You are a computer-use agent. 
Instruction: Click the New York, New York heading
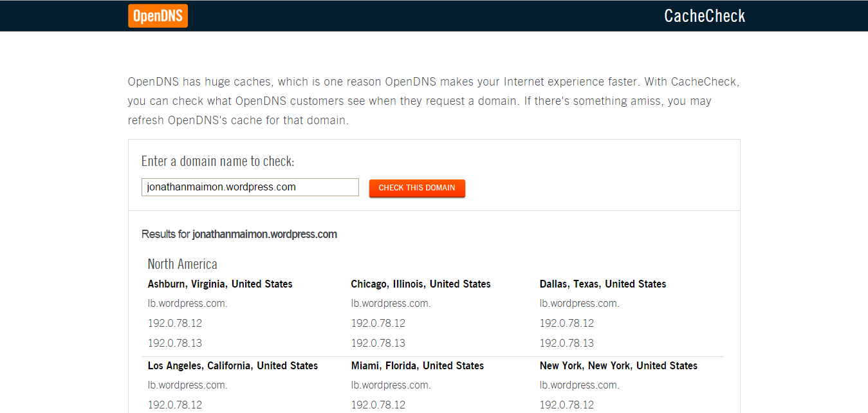[x=618, y=366]
